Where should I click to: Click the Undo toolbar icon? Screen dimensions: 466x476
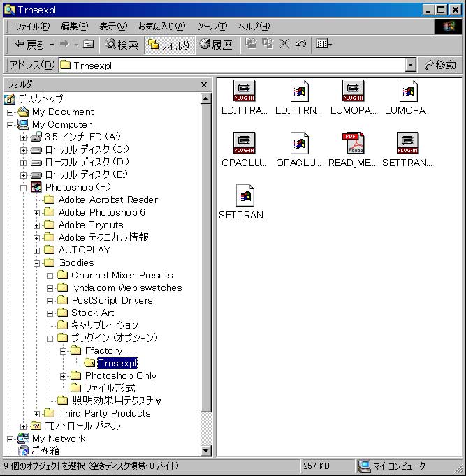300,44
